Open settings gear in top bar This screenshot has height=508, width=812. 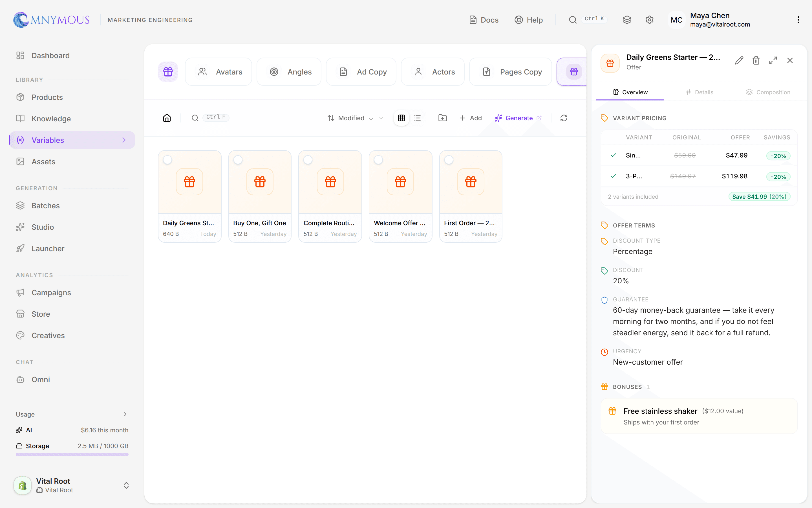[x=649, y=20]
